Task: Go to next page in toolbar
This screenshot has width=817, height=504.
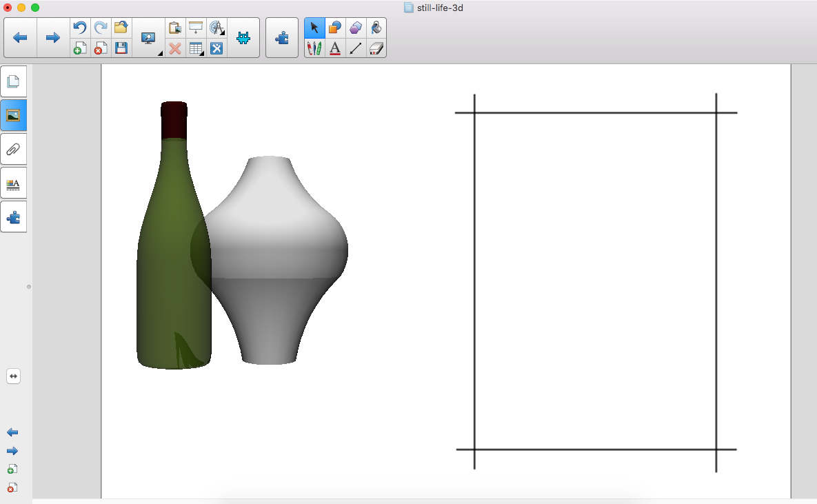Action: pos(53,38)
